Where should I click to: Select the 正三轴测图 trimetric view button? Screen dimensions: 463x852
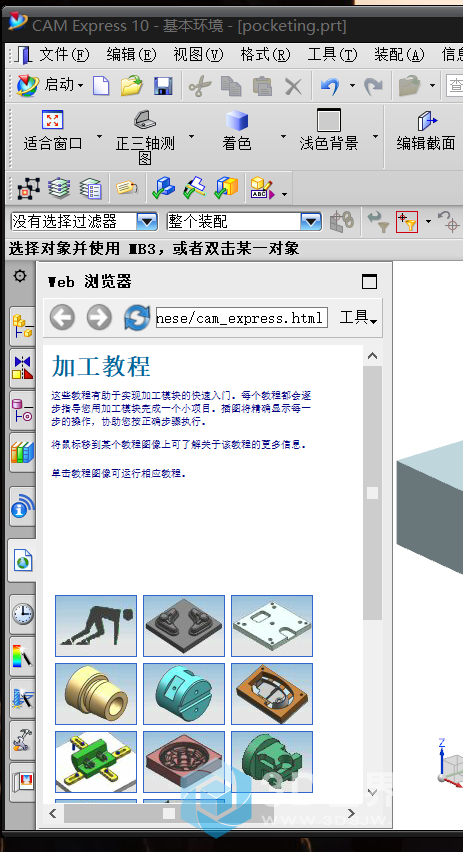pyautogui.click(x=145, y=137)
